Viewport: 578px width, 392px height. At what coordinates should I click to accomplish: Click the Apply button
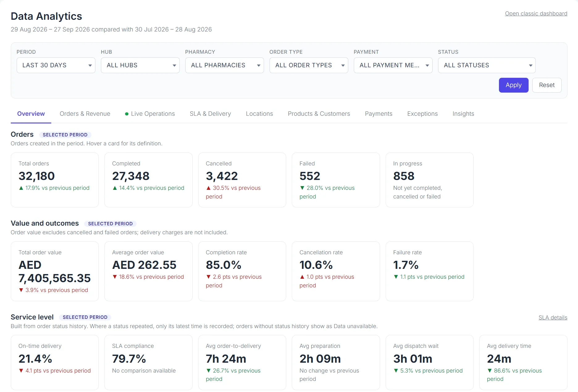click(513, 85)
